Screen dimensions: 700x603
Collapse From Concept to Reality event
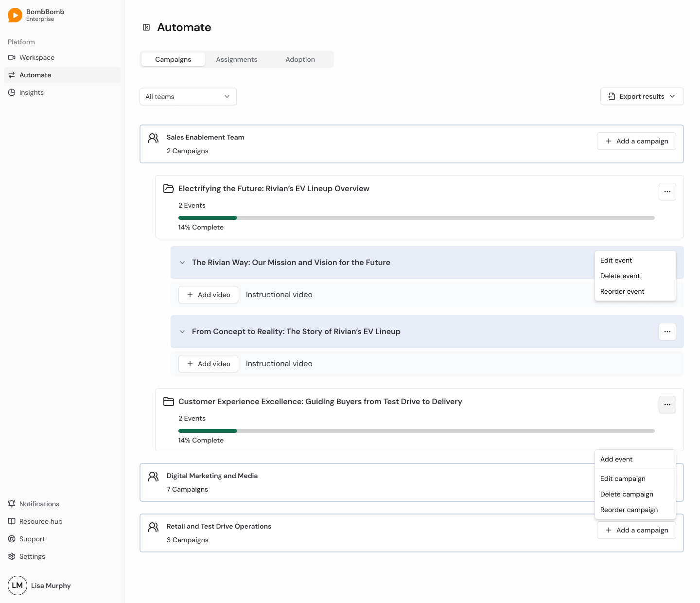(182, 332)
